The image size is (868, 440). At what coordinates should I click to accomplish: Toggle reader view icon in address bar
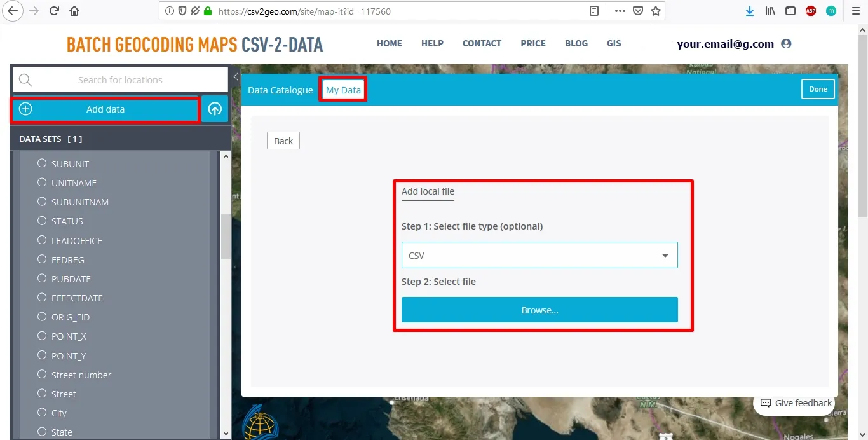[x=594, y=11]
